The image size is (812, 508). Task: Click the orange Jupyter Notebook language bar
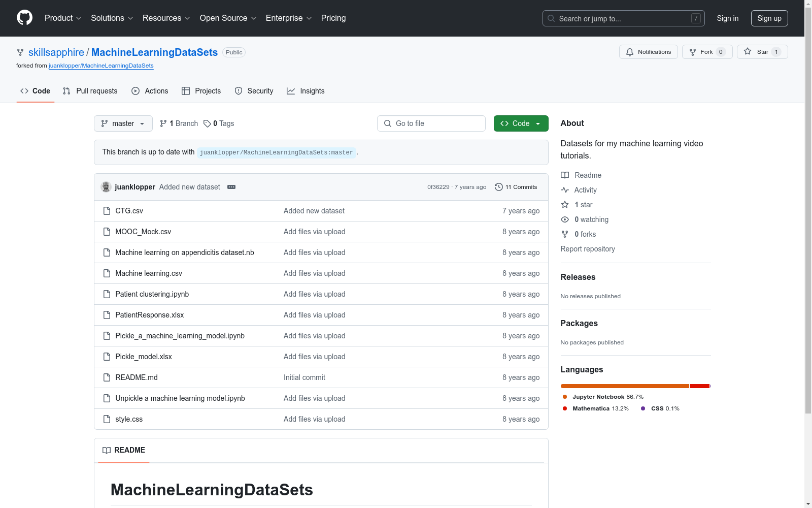click(625, 386)
